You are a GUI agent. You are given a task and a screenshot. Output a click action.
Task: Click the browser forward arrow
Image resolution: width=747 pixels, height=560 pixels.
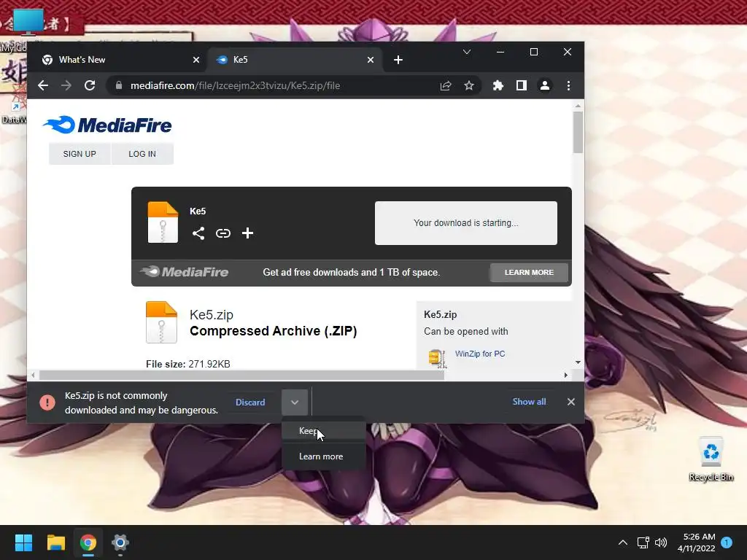[x=66, y=86]
